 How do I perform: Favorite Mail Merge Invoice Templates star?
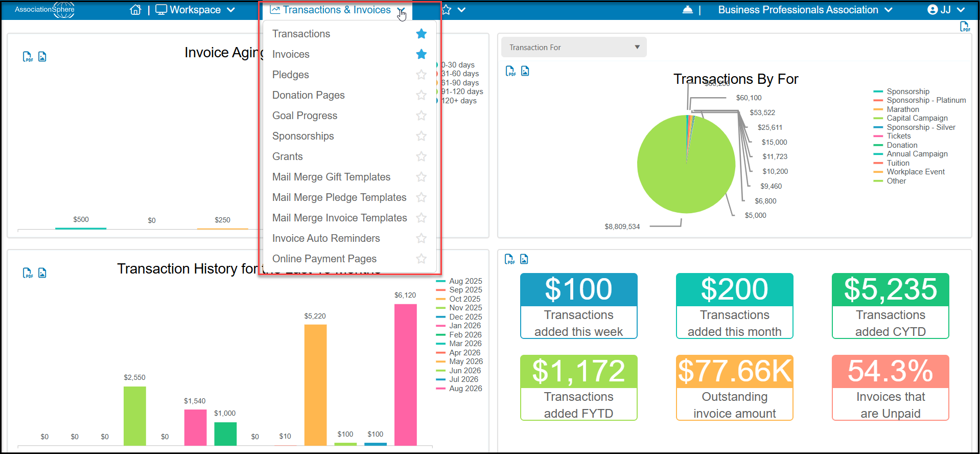tap(421, 218)
